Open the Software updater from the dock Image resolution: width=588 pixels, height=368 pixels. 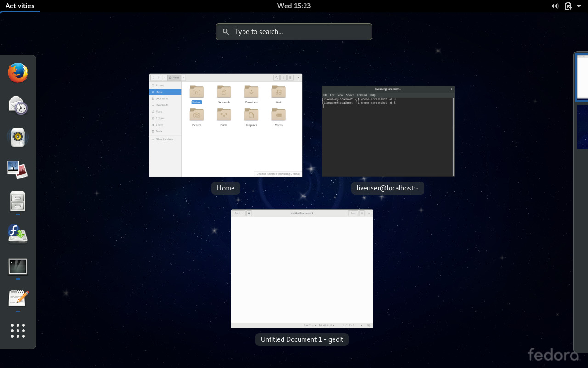pyautogui.click(x=17, y=234)
